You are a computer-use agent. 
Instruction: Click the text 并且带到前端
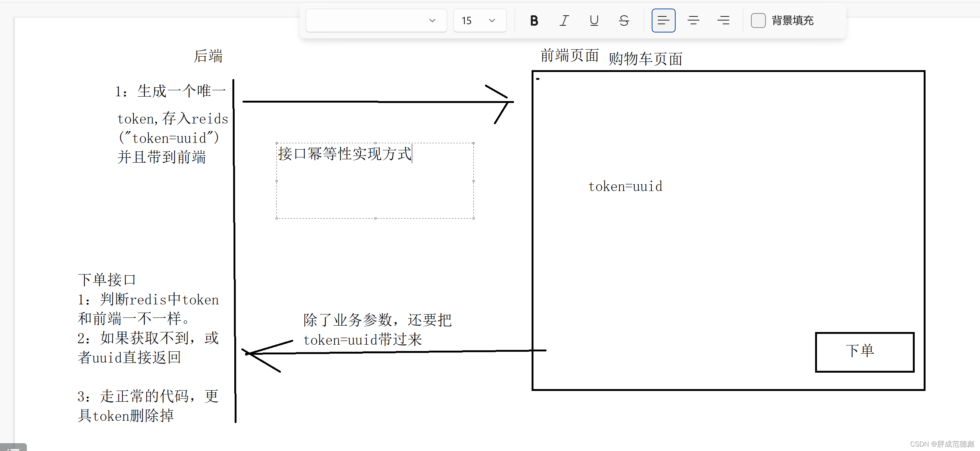tap(162, 157)
